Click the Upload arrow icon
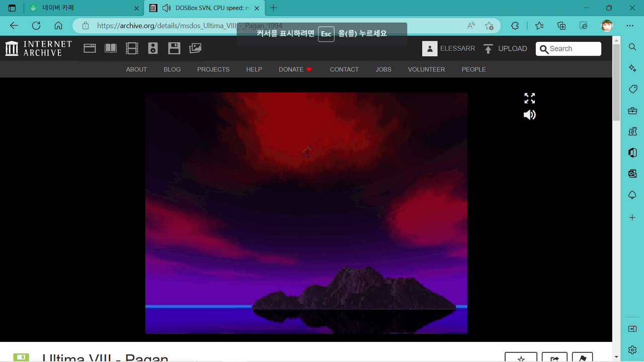 [488, 49]
